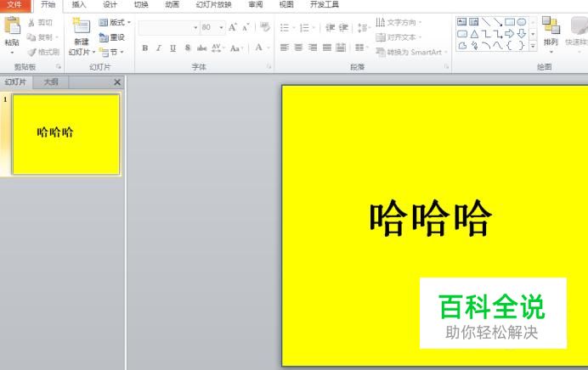Select the straight Line shape
This screenshot has height=370, width=588.
point(486,22)
